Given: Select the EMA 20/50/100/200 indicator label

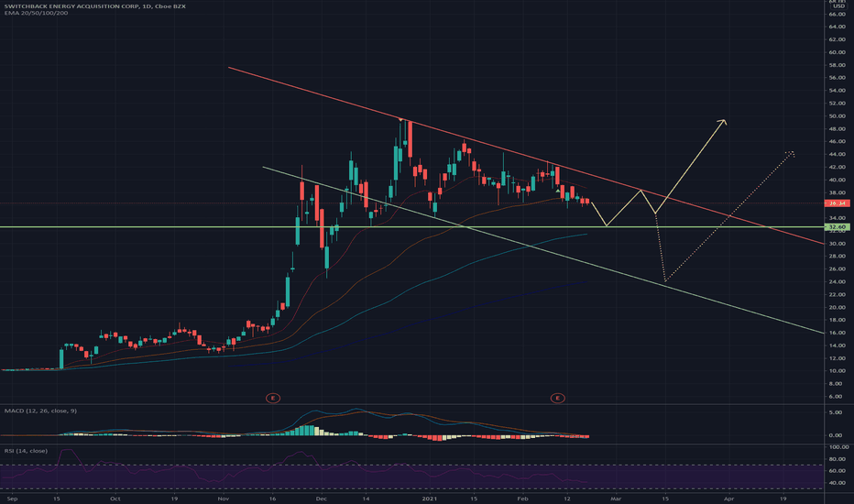Looking at the screenshot, I should pyautogui.click(x=36, y=13).
